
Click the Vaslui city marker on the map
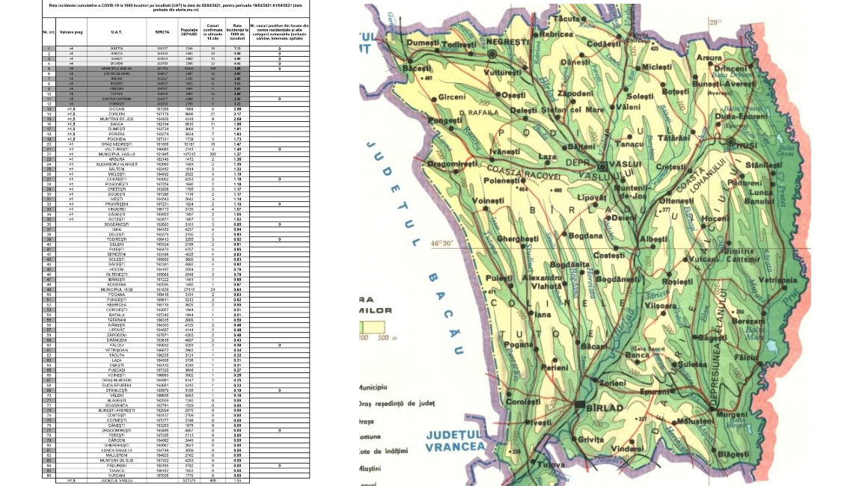point(601,165)
